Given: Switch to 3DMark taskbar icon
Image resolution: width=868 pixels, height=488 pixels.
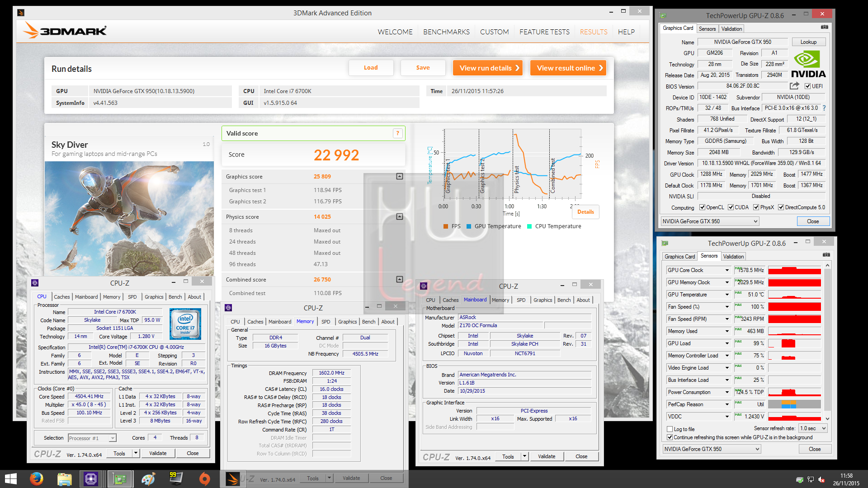Looking at the screenshot, I should (233, 479).
